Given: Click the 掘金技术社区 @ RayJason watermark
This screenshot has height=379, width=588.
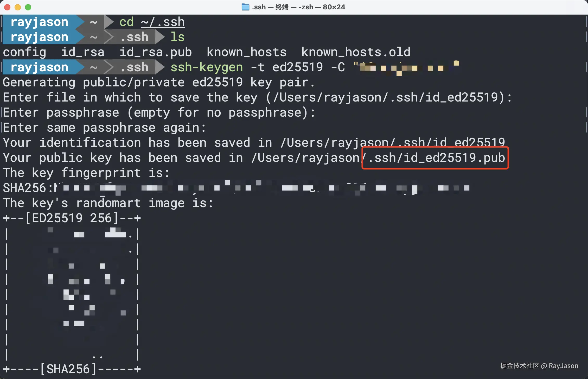Looking at the screenshot, I should (x=539, y=366).
